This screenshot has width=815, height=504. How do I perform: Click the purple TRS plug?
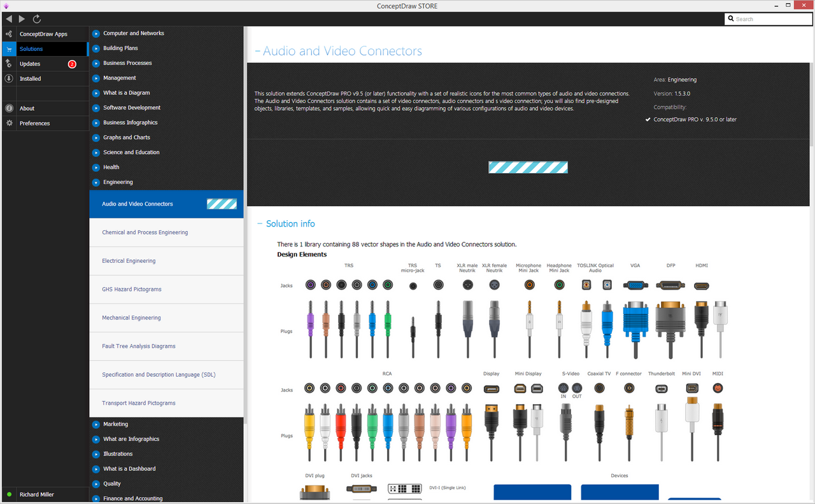pos(310,328)
